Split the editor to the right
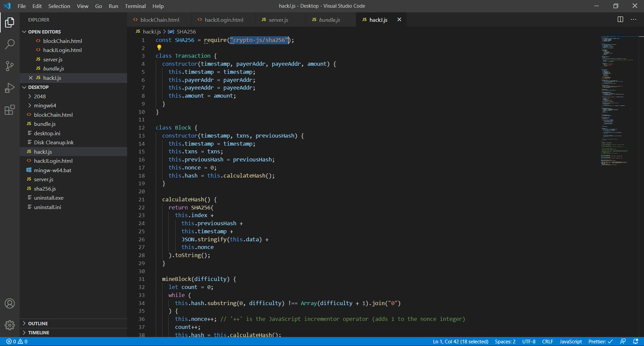This screenshot has width=644, height=346. tap(620, 20)
